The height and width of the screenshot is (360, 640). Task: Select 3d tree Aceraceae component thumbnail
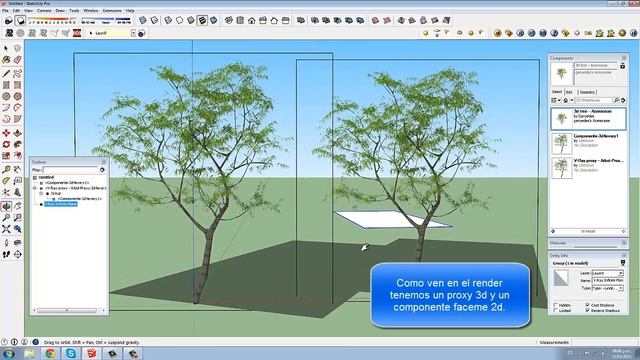pos(562,119)
